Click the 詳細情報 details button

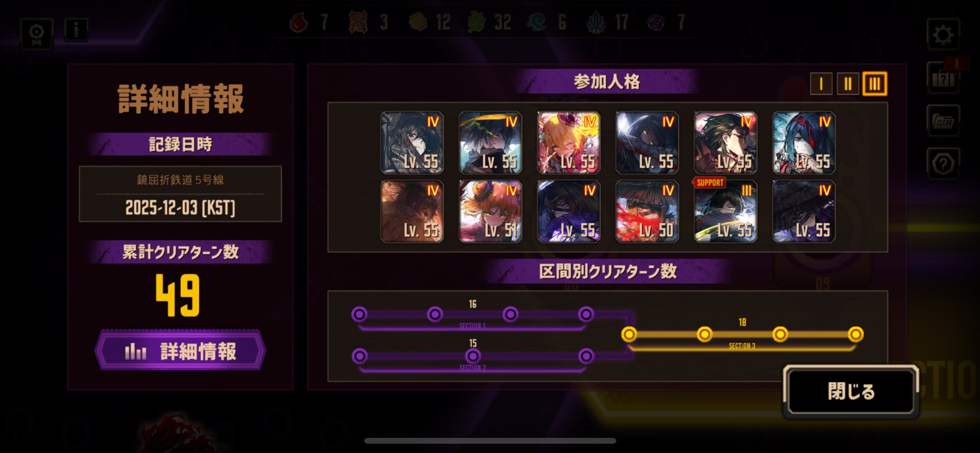click(180, 351)
